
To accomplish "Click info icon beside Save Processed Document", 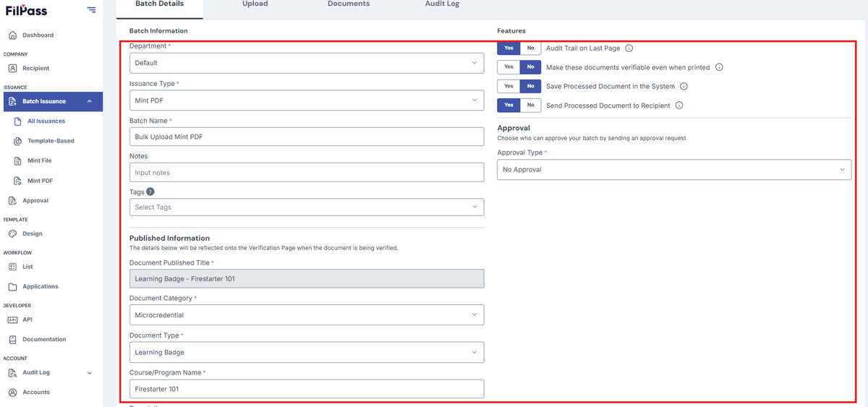I will pyautogui.click(x=684, y=86).
